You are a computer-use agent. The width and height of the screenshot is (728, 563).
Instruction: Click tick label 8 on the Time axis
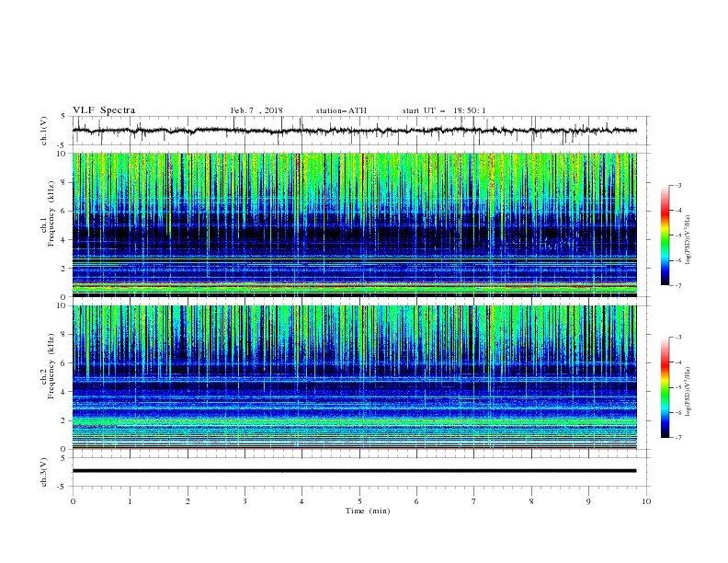point(531,501)
